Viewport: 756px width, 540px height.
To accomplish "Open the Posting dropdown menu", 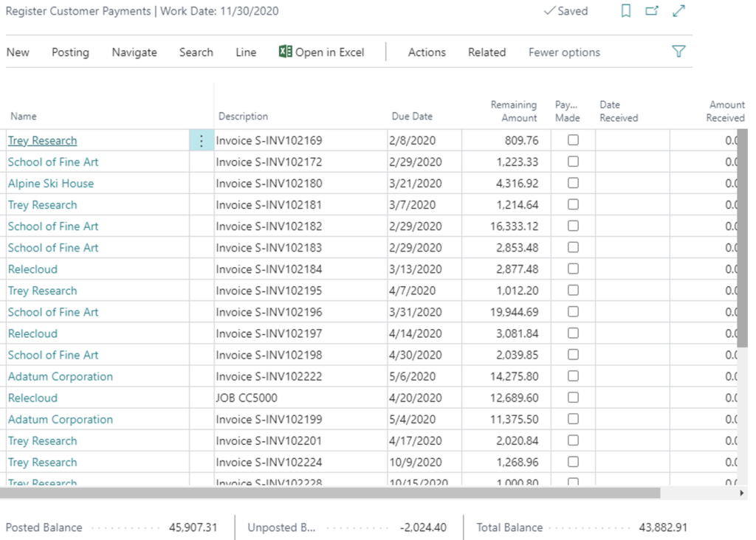I will tap(69, 52).
